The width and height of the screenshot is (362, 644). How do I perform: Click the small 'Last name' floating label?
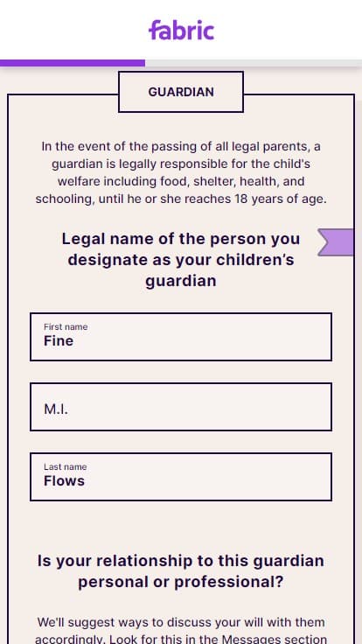pos(66,467)
